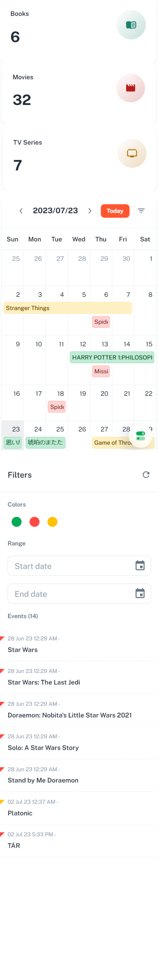
Task: Click the Books open-book icon
Action: 131,25
